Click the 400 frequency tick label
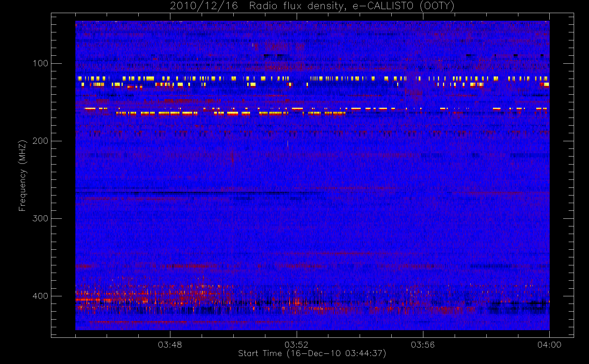Image resolution: width=589 pixels, height=364 pixels. [x=40, y=296]
